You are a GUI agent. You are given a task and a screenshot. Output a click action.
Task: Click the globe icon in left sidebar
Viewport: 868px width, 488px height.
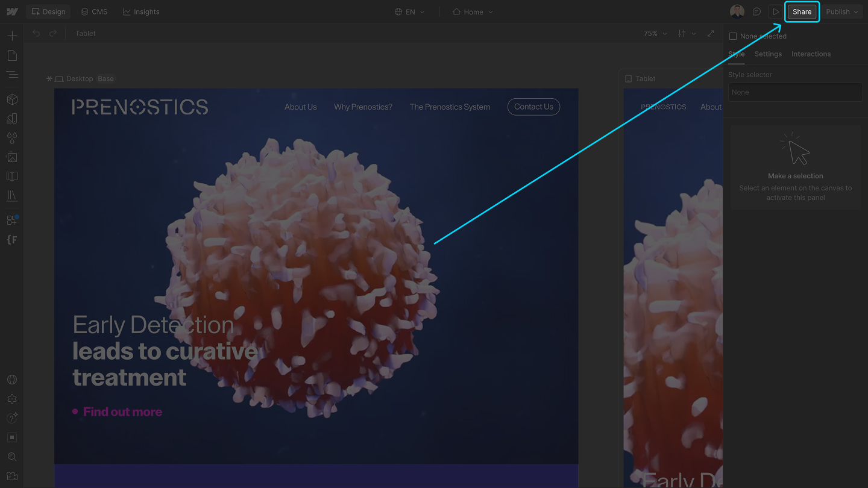[12, 380]
